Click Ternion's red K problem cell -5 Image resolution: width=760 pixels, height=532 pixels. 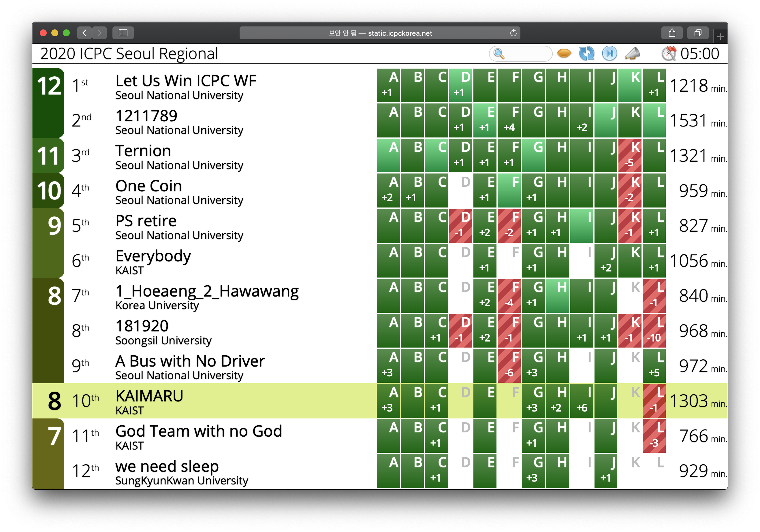point(630,156)
